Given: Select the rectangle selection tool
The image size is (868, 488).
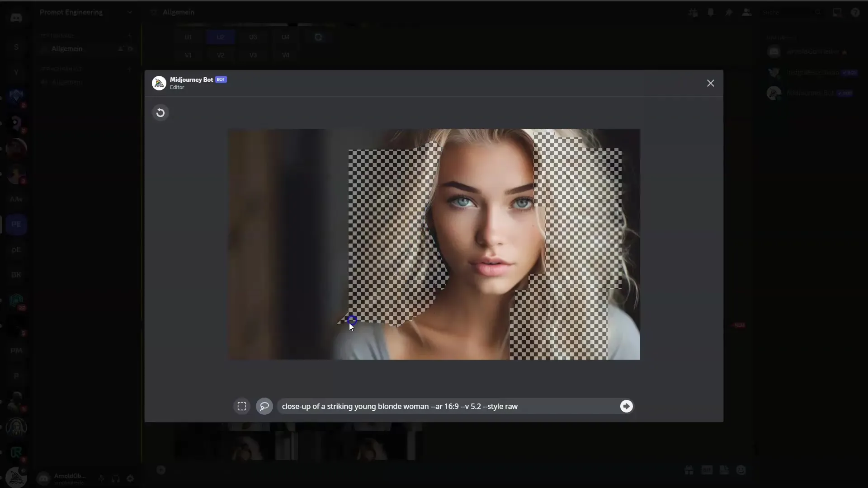Looking at the screenshot, I should pos(242,406).
